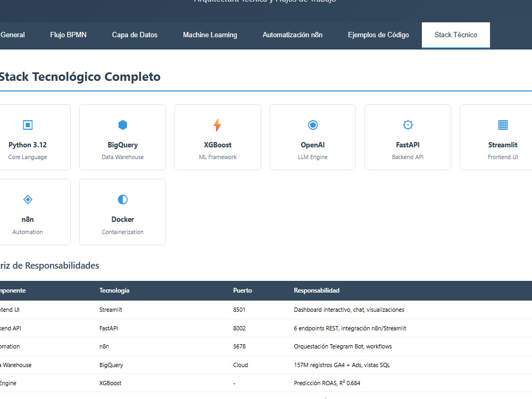Image resolution: width=532 pixels, height=399 pixels.
Task: Go to the Automatización n8n tab
Action: click(293, 35)
